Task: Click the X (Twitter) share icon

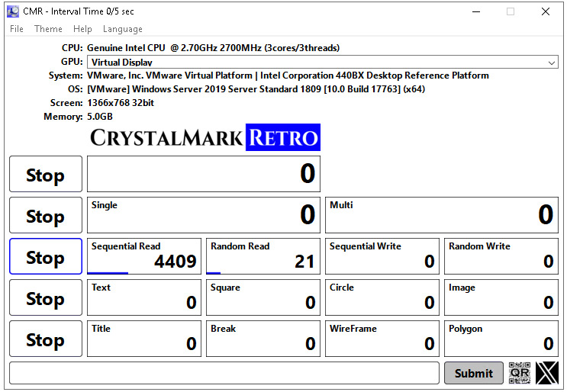Action: tap(546, 373)
